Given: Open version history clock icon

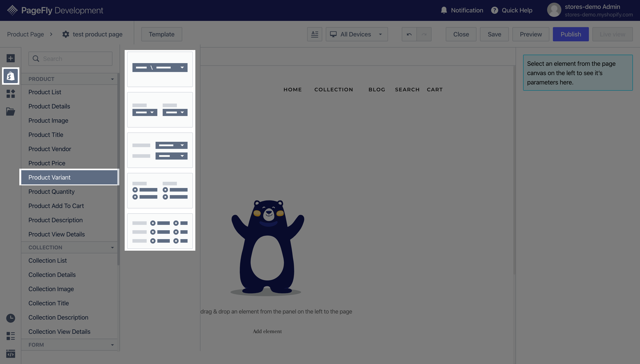Looking at the screenshot, I should (x=10, y=318).
